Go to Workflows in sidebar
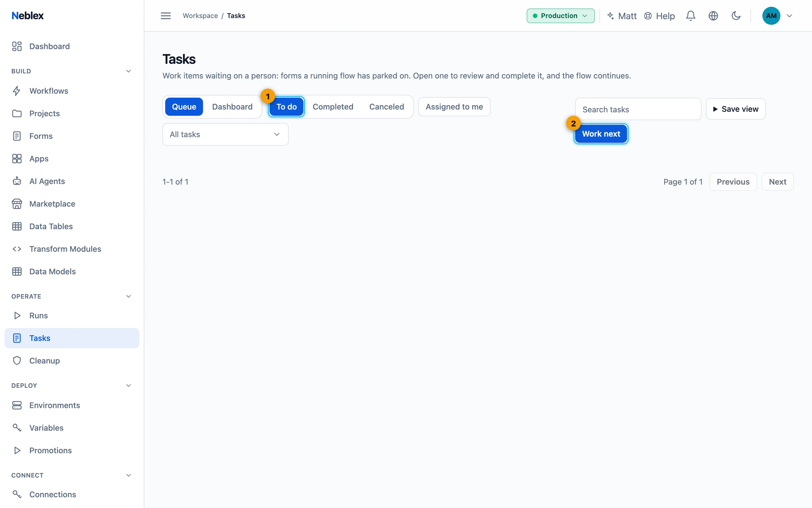The width and height of the screenshot is (812, 508). 72,91
